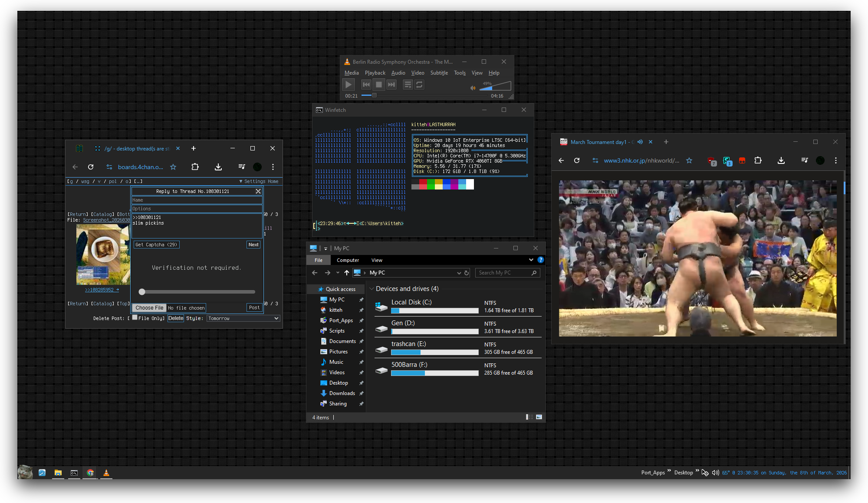Skip to next track in VLC
The image size is (868, 503).
point(391,85)
